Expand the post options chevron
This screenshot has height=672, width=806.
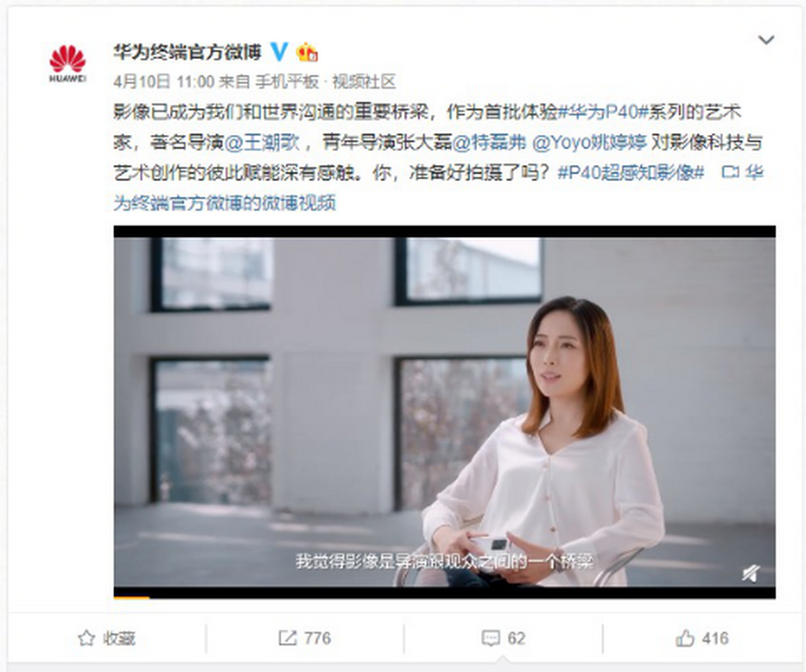coord(766,40)
